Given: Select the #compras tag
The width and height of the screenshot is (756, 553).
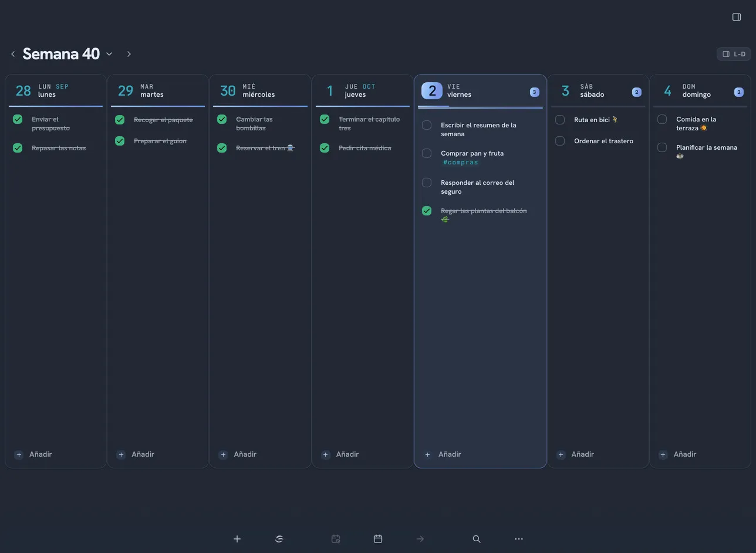Looking at the screenshot, I should (x=461, y=163).
